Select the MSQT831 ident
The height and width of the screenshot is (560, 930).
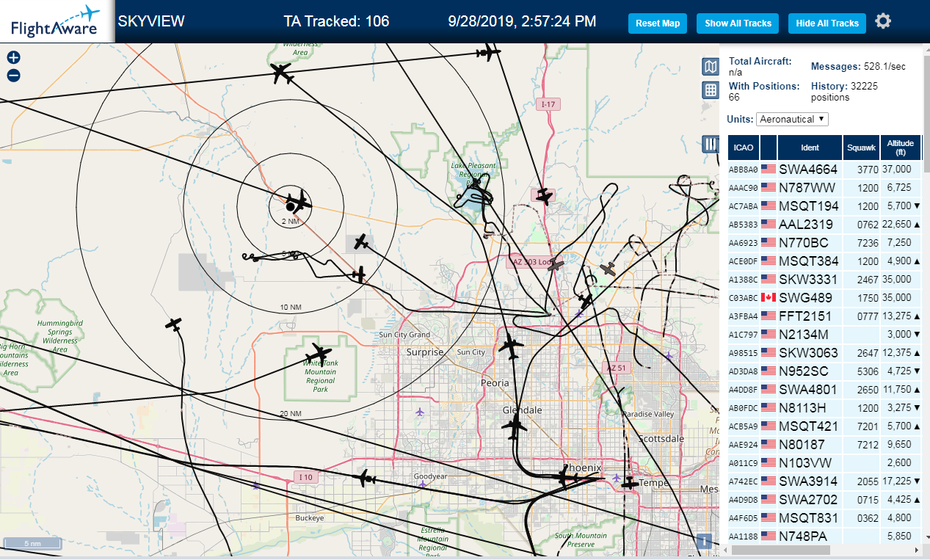pyautogui.click(x=808, y=517)
